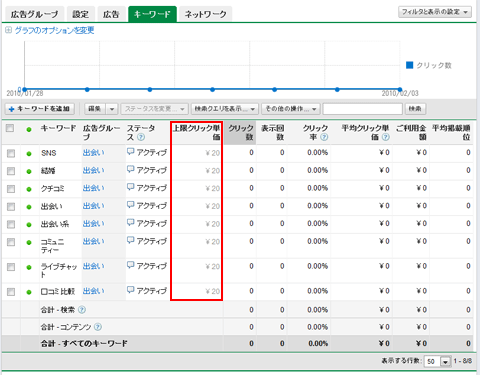Check the 口コミ比較 row checkbox

click(x=11, y=292)
